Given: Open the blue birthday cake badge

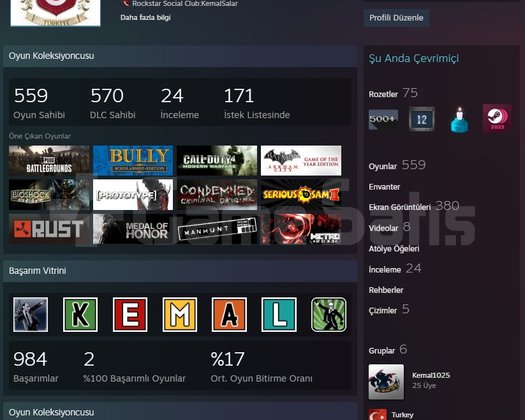Looking at the screenshot, I should tap(459, 120).
